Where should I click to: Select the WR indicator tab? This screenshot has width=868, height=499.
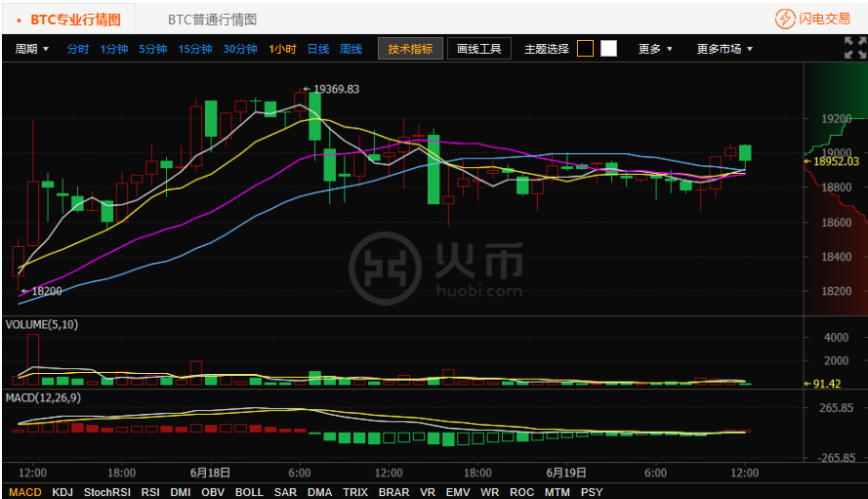pos(489,492)
